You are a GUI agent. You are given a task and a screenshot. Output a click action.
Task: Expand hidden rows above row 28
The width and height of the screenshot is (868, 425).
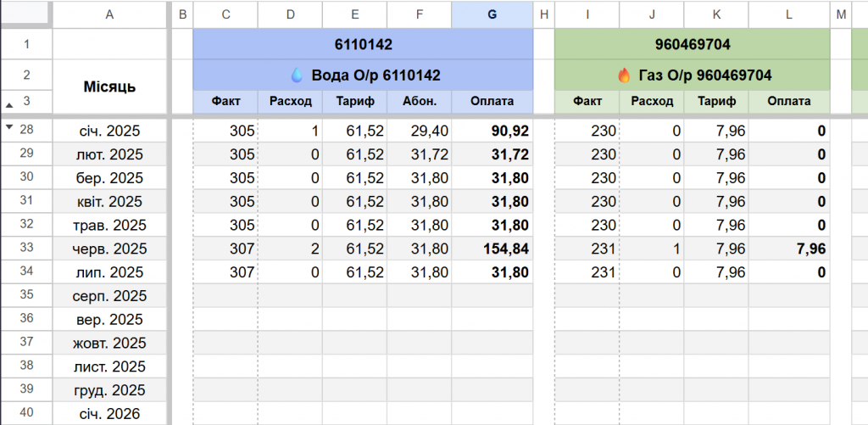pyautogui.click(x=8, y=127)
